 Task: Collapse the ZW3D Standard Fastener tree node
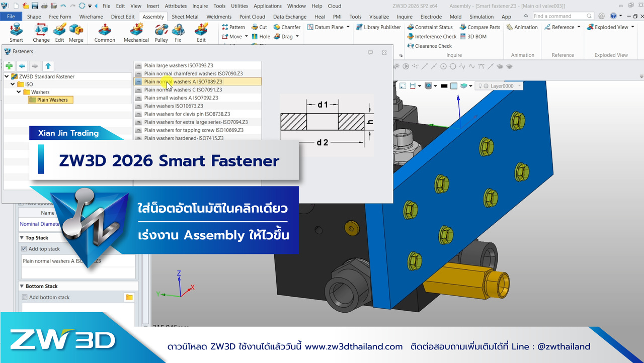(7, 76)
